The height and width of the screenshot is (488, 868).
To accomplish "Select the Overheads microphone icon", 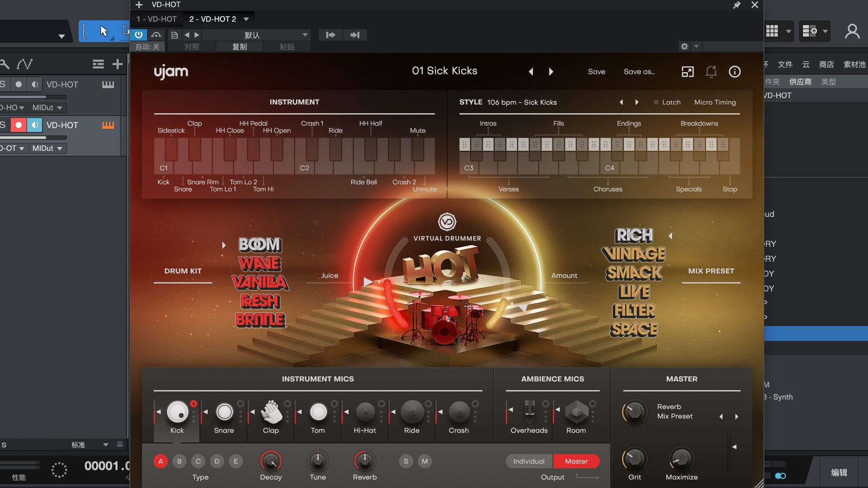I will (x=529, y=412).
